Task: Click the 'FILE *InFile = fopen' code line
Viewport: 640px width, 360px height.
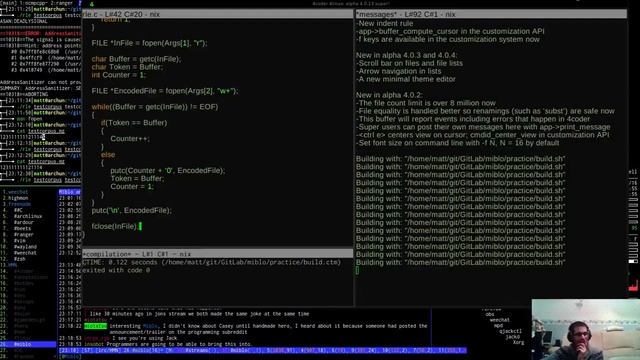Action: click(x=149, y=43)
